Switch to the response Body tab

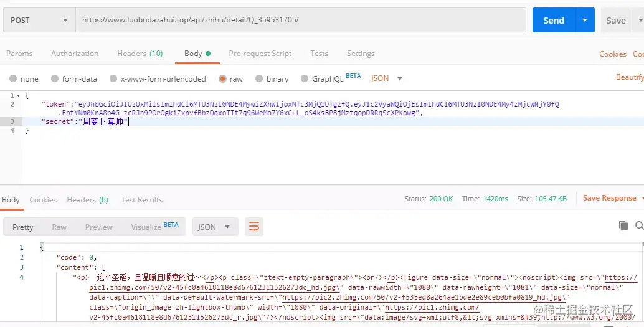(x=11, y=200)
